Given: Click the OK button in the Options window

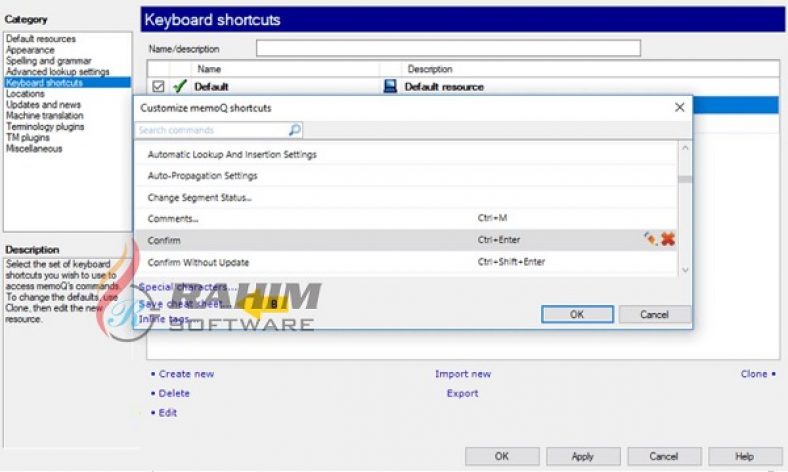Looking at the screenshot, I should point(502,456).
